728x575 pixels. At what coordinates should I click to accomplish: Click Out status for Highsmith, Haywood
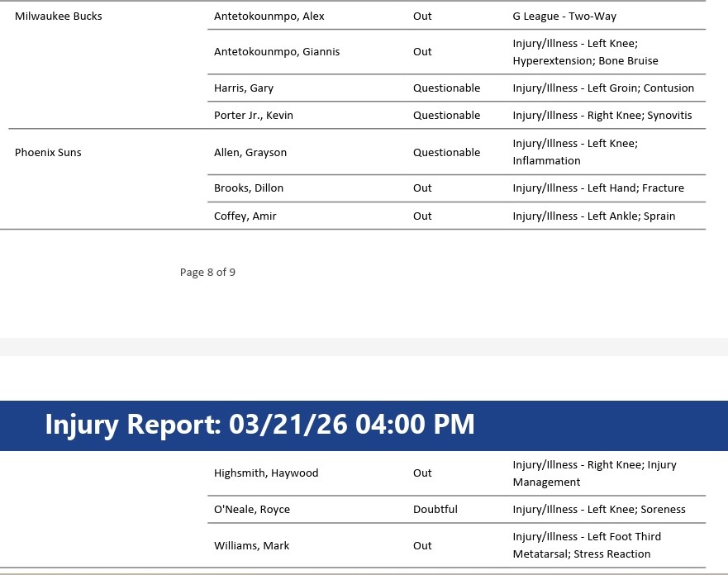pos(422,473)
